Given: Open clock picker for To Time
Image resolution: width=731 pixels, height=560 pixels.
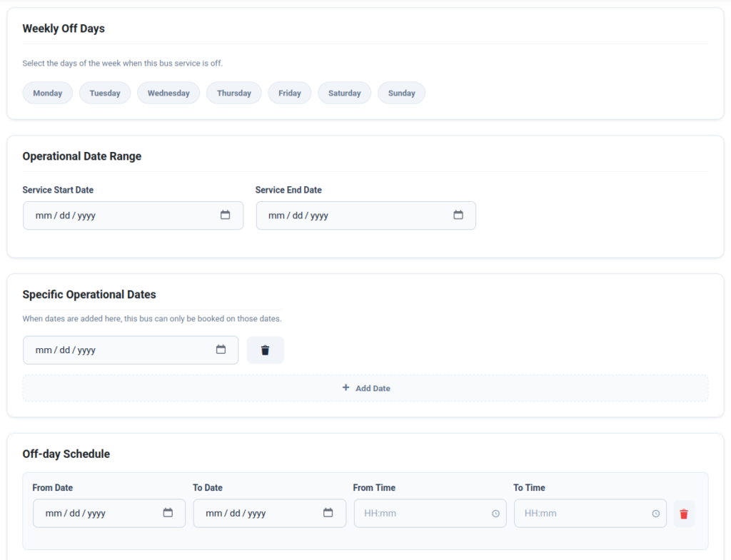Looking at the screenshot, I should click(656, 514).
